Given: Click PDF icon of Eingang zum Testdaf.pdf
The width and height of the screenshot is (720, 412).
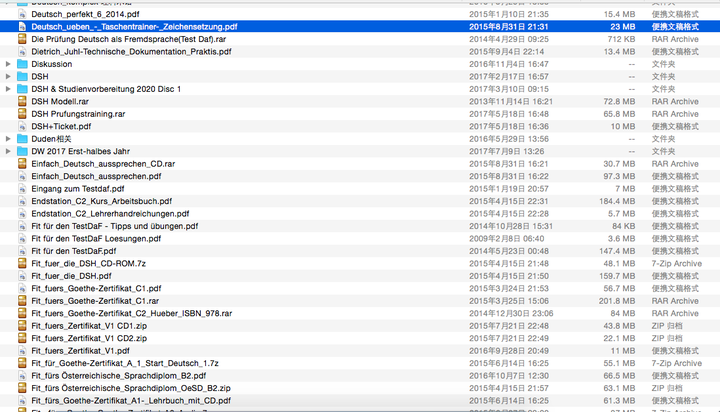Looking at the screenshot, I should tap(22, 188).
